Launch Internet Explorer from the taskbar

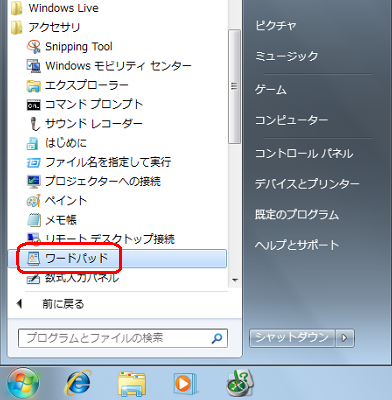[79, 383]
